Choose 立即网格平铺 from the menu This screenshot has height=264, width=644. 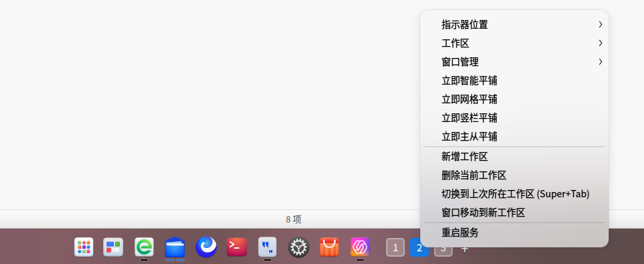point(514,99)
